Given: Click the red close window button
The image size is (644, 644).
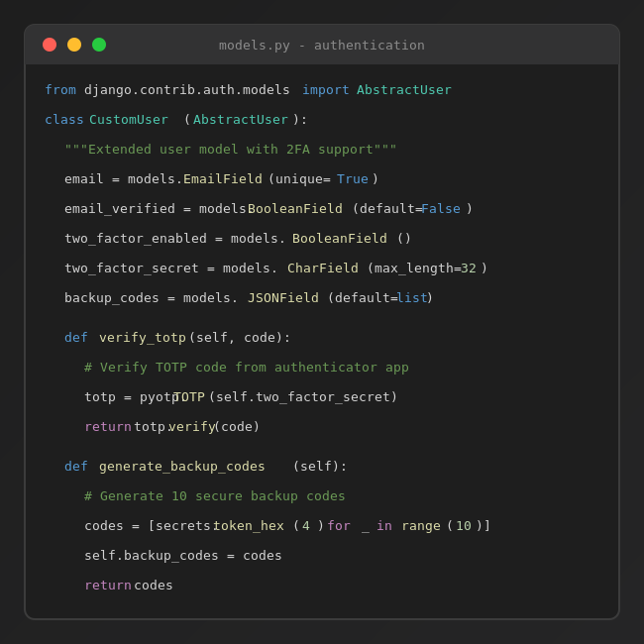Looking at the screenshot, I should 50,45.
